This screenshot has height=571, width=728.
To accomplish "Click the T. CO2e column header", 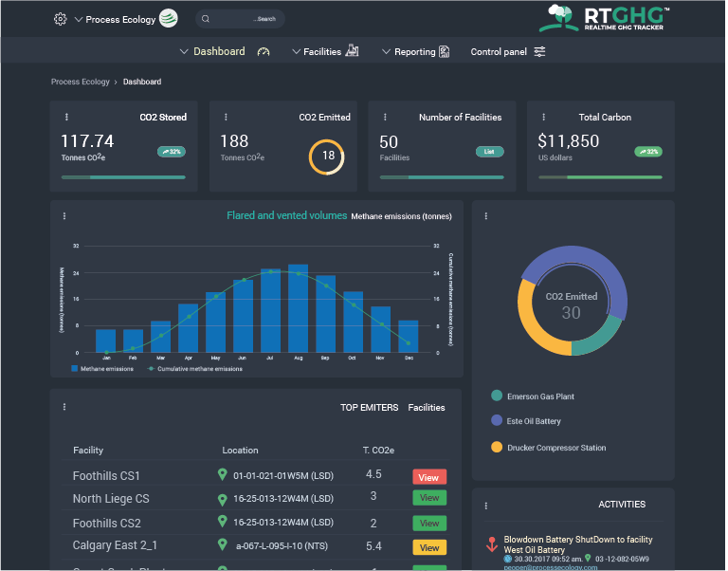I will [378, 451].
